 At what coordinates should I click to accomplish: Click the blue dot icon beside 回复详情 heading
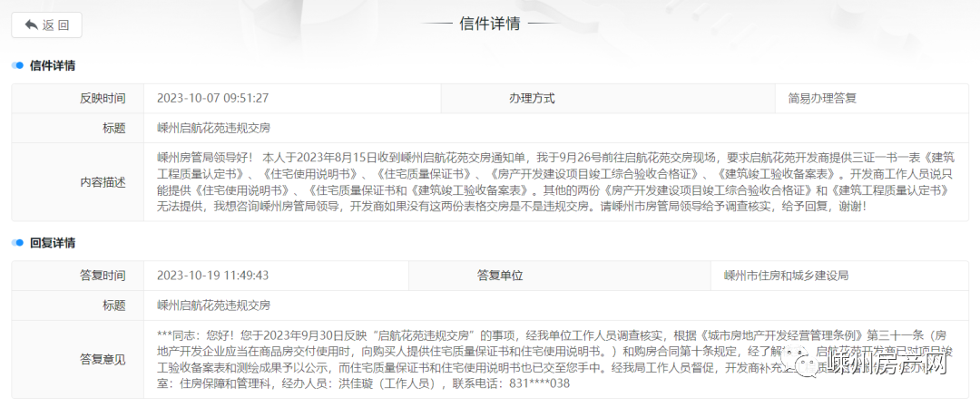click(x=17, y=243)
